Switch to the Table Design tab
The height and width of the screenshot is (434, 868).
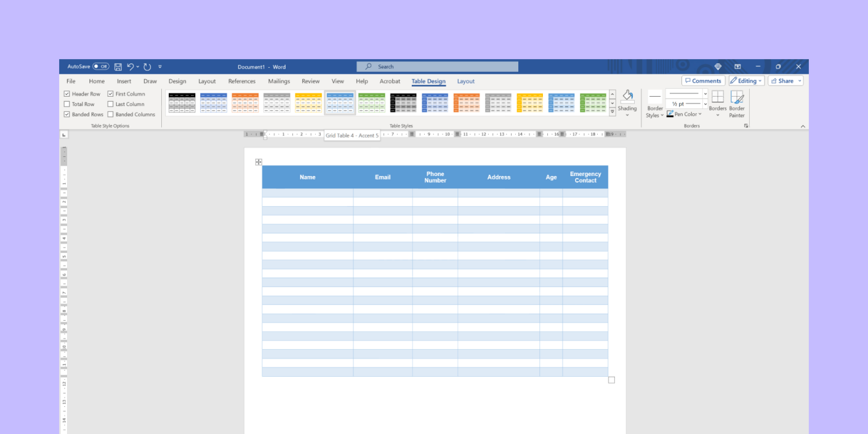(428, 81)
